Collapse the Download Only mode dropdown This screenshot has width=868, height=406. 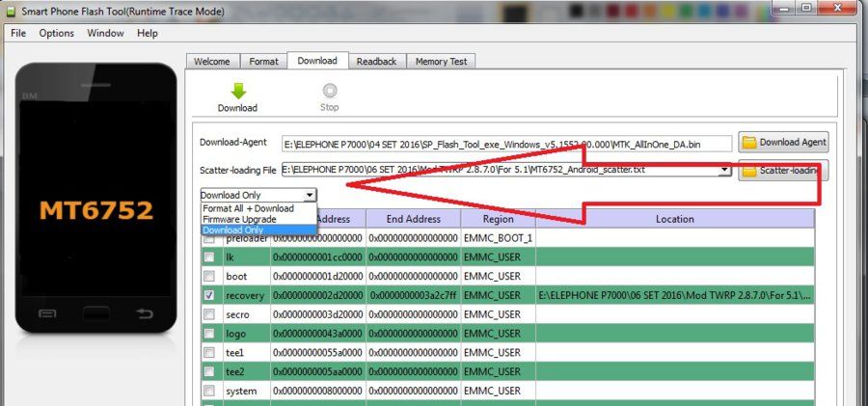point(310,195)
